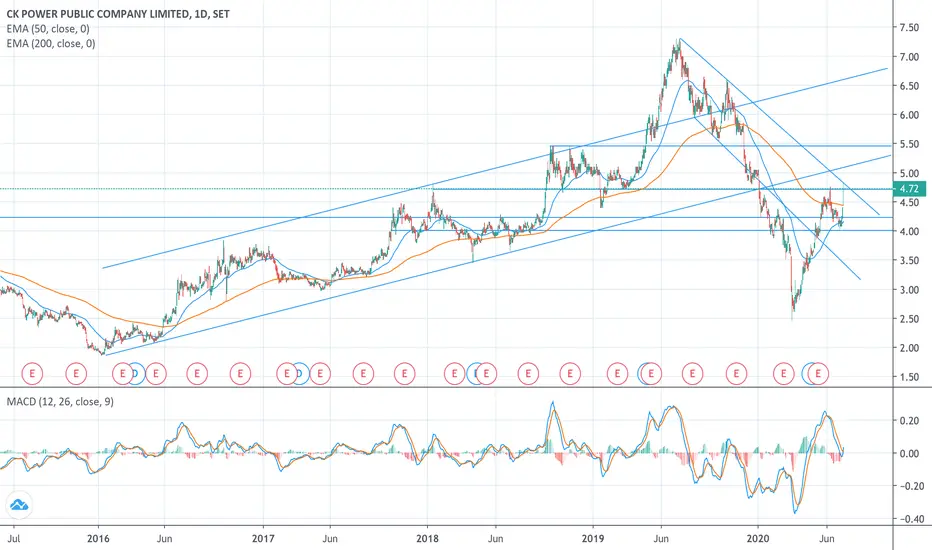Click the 3.50 price axis label
The image size is (932, 550).
[x=909, y=260]
